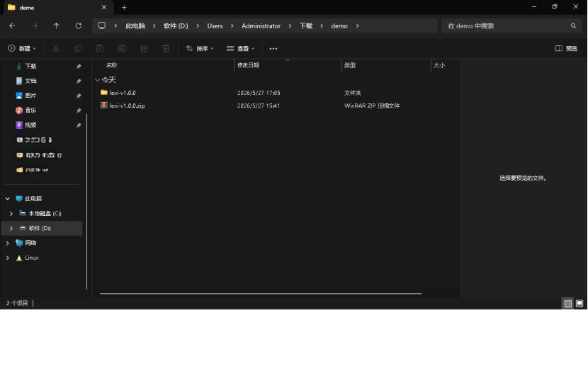Open the three-dots more options menu
Image resolution: width=588 pixels, height=369 pixels.
tap(273, 48)
